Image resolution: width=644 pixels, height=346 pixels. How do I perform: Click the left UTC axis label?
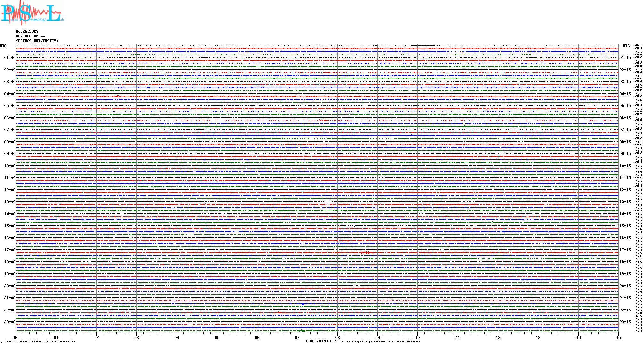pyautogui.click(x=3, y=46)
